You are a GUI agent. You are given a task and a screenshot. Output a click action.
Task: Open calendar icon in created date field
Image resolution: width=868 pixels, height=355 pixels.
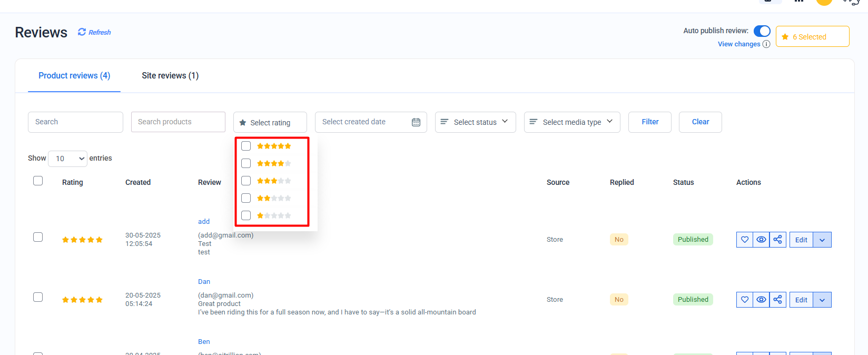(x=416, y=122)
